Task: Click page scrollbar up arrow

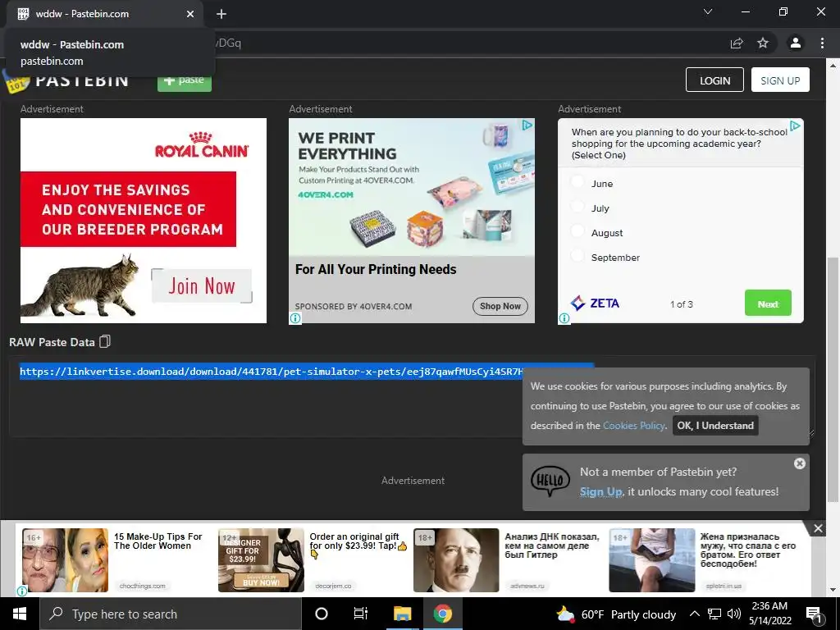Action: click(833, 66)
